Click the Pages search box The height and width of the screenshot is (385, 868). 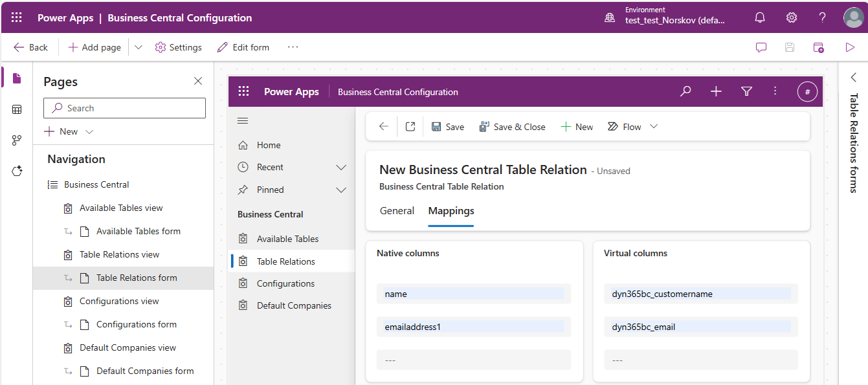pos(124,108)
